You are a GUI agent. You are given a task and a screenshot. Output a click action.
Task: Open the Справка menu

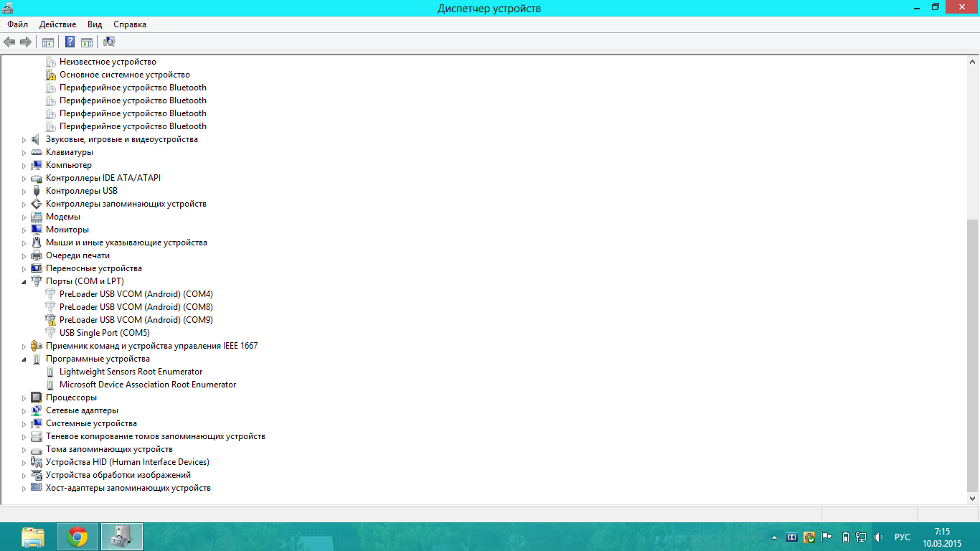click(130, 24)
